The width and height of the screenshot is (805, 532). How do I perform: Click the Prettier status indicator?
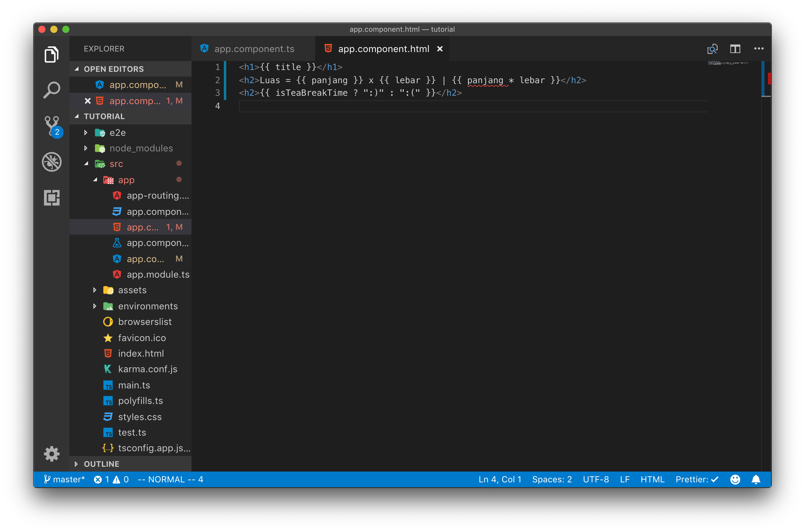click(697, 479)
